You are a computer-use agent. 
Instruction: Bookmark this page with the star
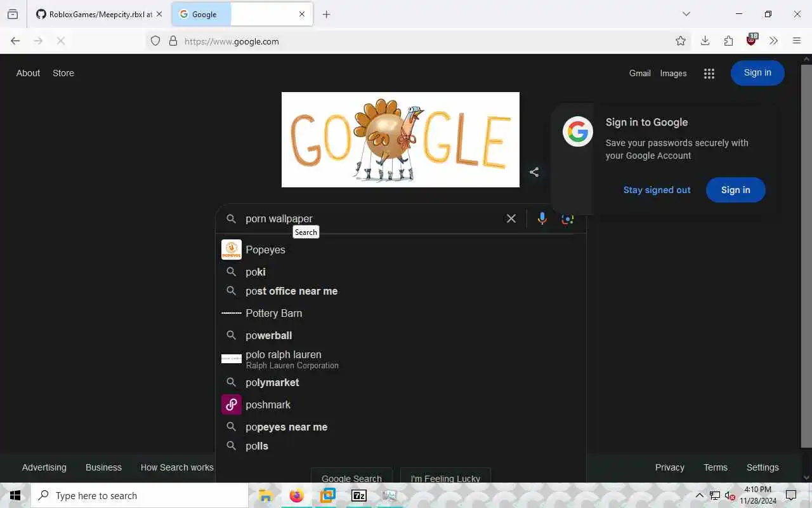[681, 41]
